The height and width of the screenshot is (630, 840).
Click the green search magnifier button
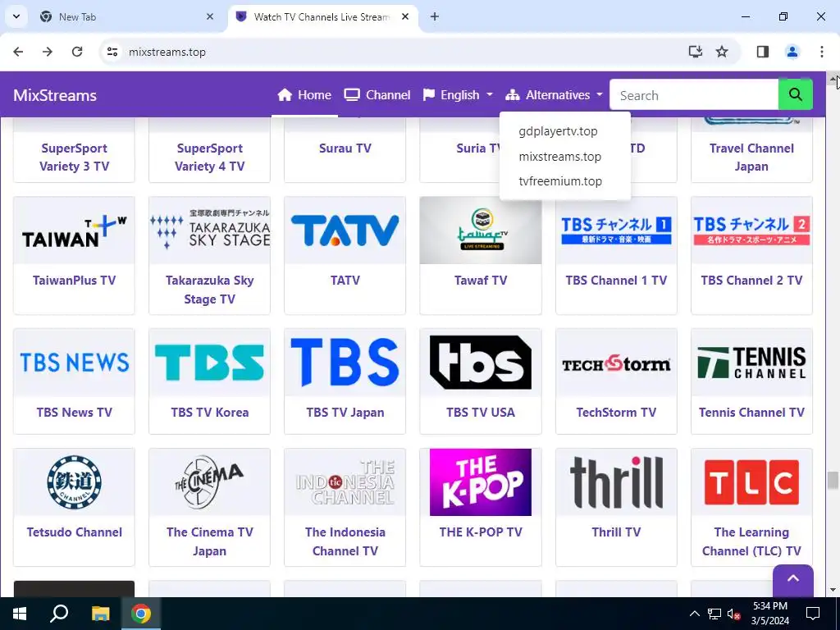click(795, 95)
